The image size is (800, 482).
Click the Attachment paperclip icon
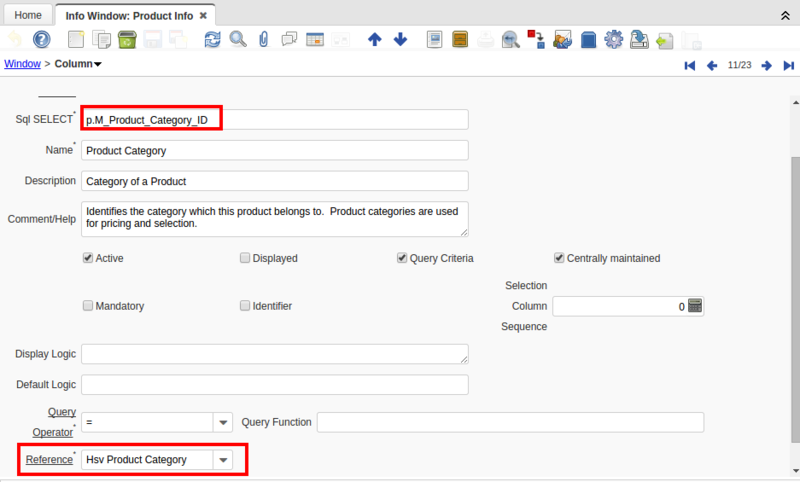264,40
